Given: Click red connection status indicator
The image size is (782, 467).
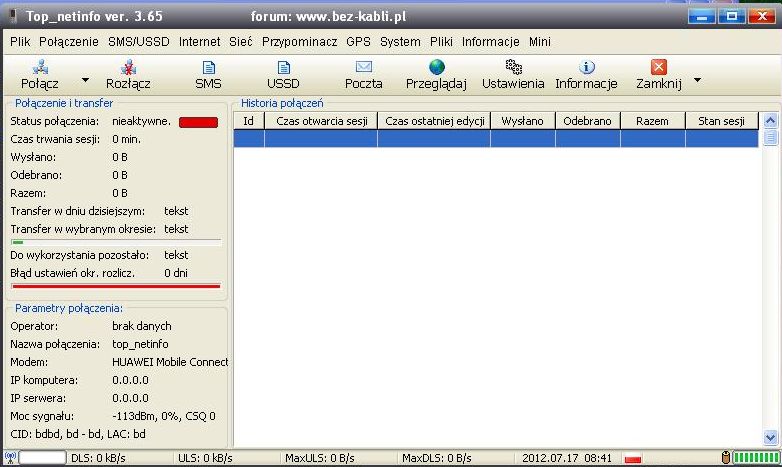Looking at the screenshot, I should coord(198,122).
